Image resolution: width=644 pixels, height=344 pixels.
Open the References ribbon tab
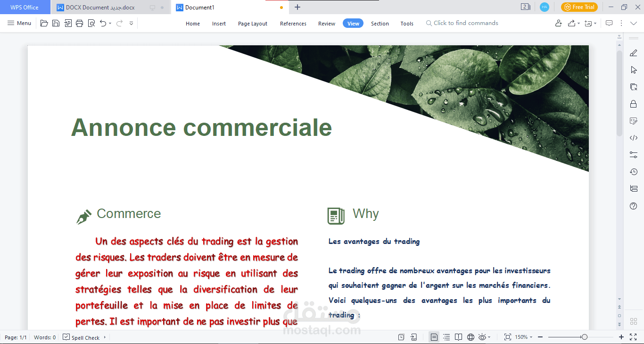pos(293,24)
